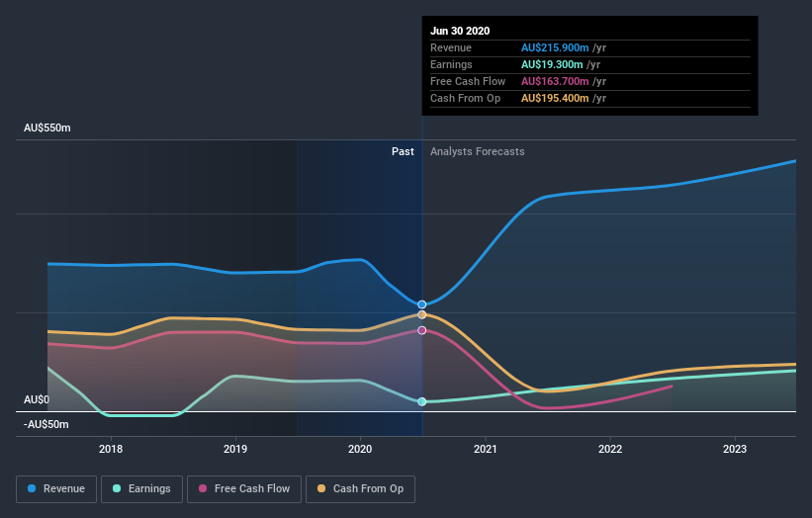Click the Revenue row label in tooltip
Viewport: 812px width, 518px height.
click(451, 47)
